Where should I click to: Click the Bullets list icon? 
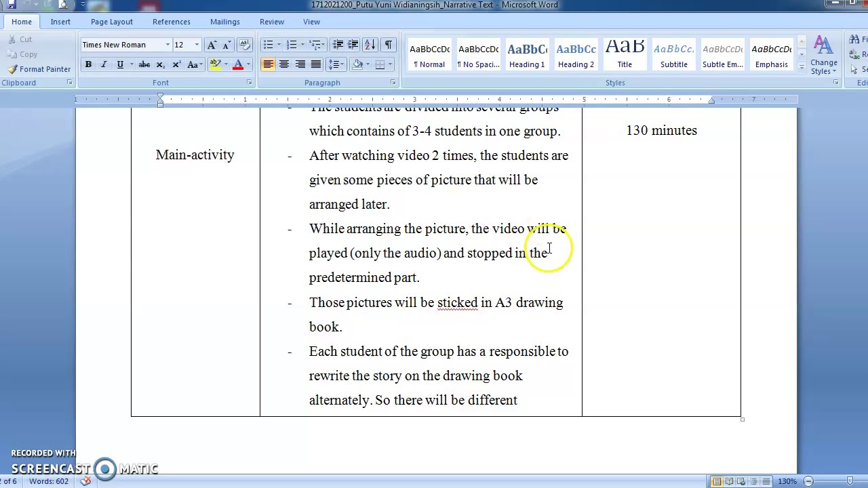pos(269,45)
